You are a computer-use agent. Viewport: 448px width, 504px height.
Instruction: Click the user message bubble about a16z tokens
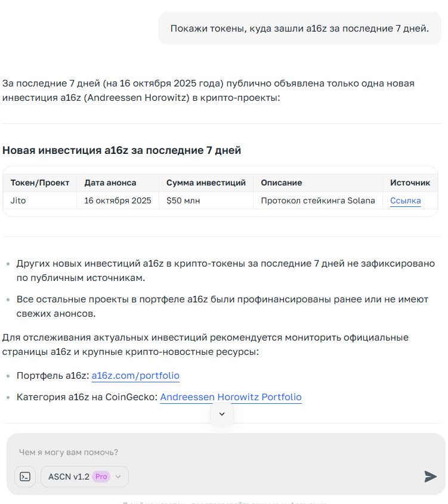coord(299,28)
